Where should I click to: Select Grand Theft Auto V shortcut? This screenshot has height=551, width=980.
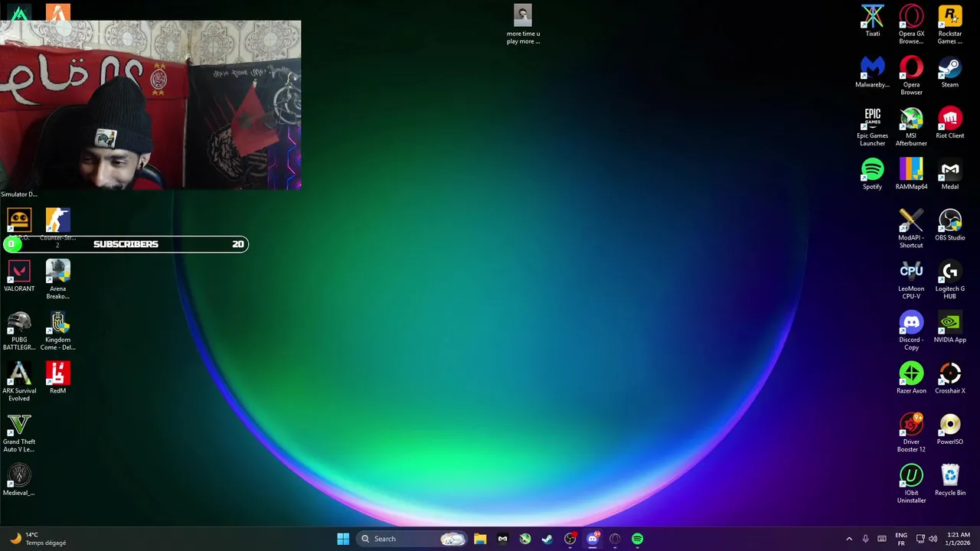coord(19,433)
